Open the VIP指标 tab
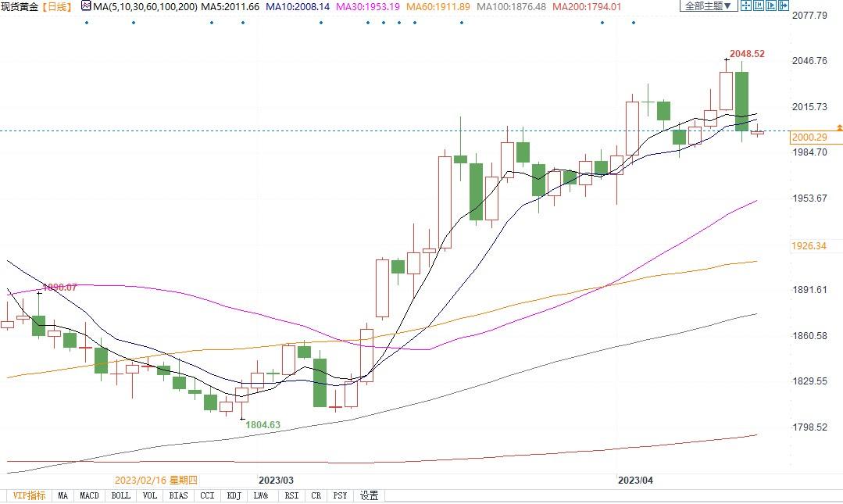Image resolution: width=843 pixels, height=504 pixels. [x=29, y=495]
